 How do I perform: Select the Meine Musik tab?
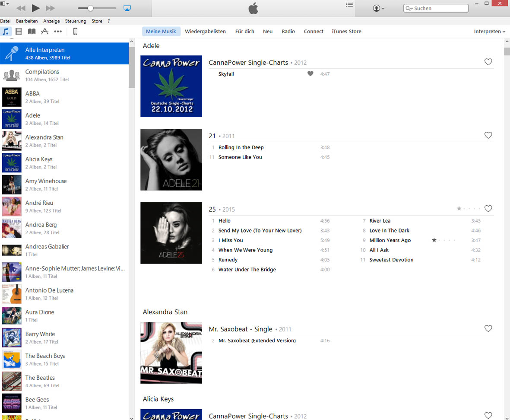pos(161,31)
